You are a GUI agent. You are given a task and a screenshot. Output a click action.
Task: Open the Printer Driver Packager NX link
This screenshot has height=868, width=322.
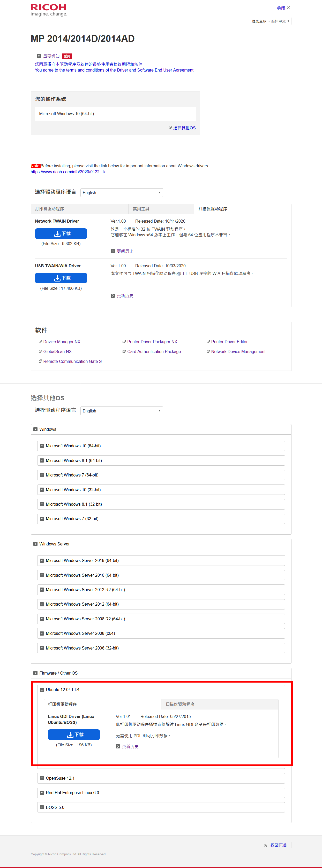(x=152, y=342)
